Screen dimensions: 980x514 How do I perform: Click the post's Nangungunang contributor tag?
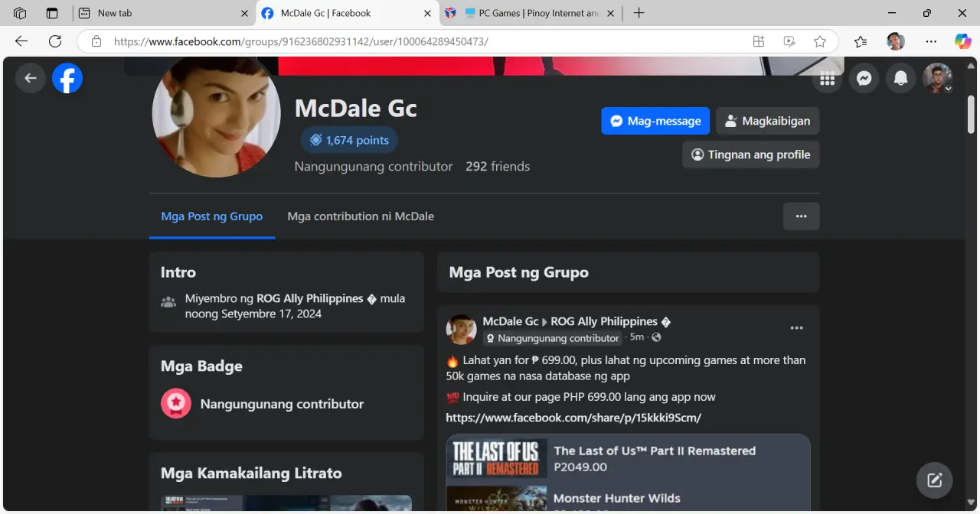point(552,338)
